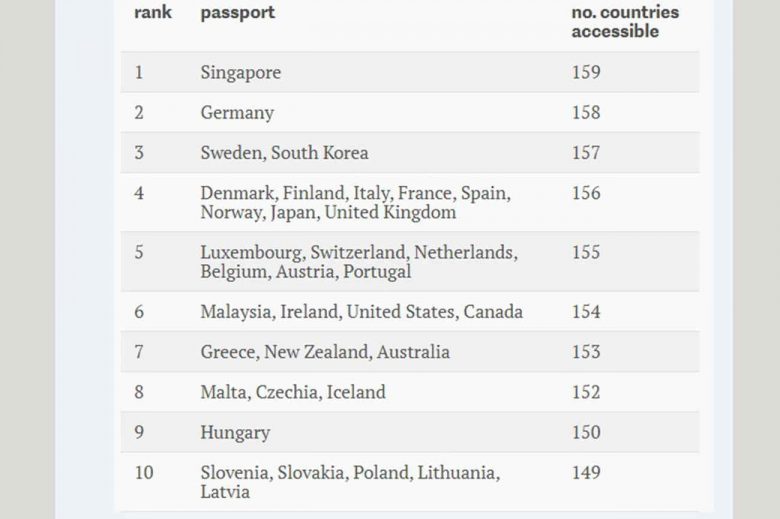Click the value 159 for Singapore
Screen dimensions: 780x519
(x=586, y=73)
